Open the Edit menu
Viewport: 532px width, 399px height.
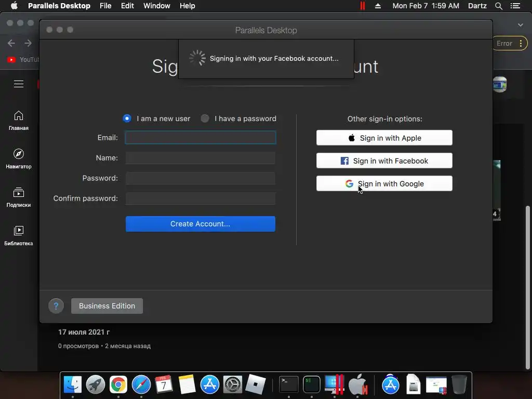[127, 6]
